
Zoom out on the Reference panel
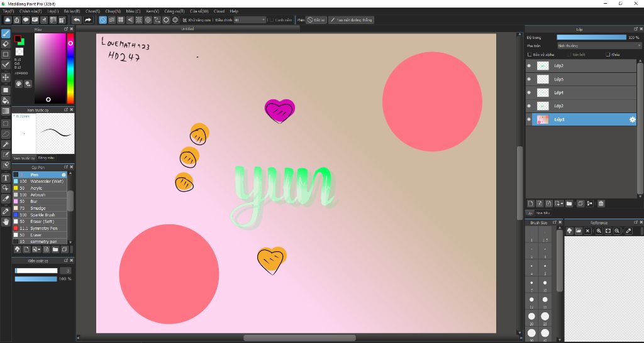pyautogui.click(x=617, y=231)
